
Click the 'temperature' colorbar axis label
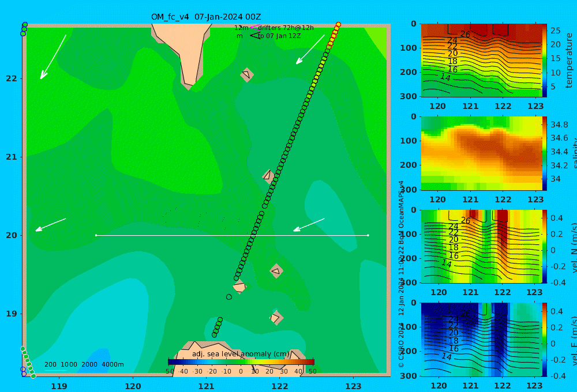(x=569, y=61)
